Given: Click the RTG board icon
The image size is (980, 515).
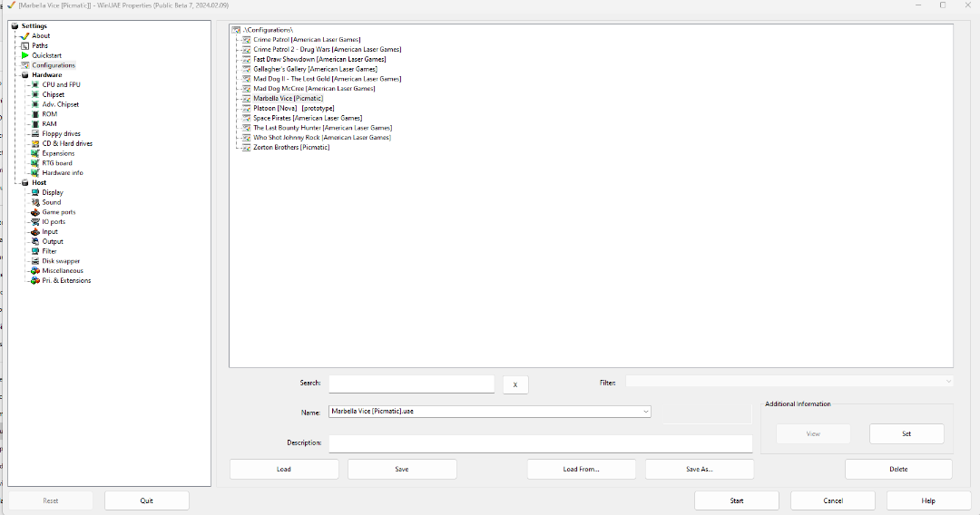Looking at the screenshot, I should click(x=35, y=163).
